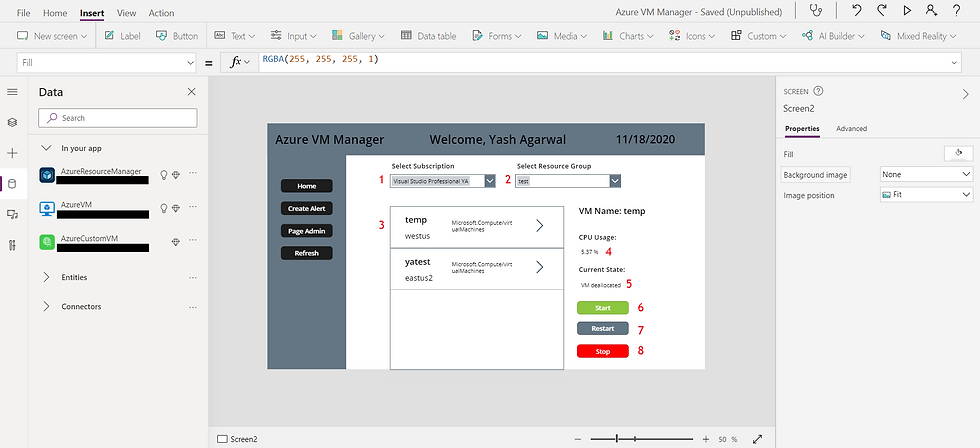Open the Tree view layers icon
980x448 pixels.
coord(12,122)
